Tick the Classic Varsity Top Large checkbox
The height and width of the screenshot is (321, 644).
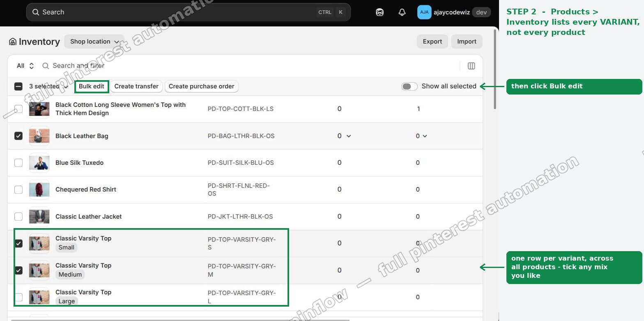(18, 297)
